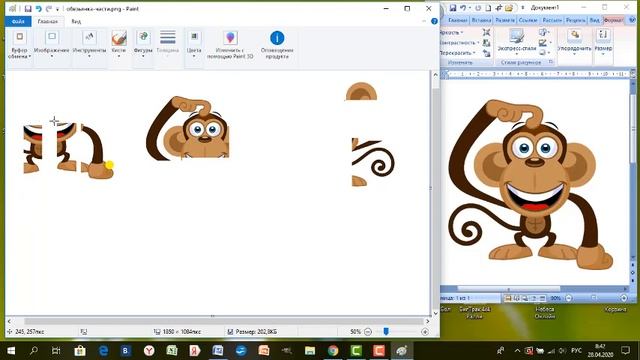This screenshot has width=640, height=360.
Task: Click the Save icon in Word window
Action: tap(453, 8)
